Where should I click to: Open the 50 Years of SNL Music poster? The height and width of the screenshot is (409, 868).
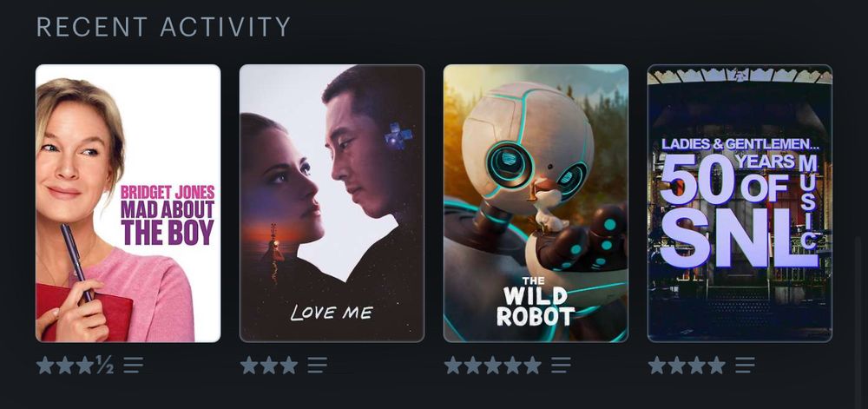[x=740, y=203]
